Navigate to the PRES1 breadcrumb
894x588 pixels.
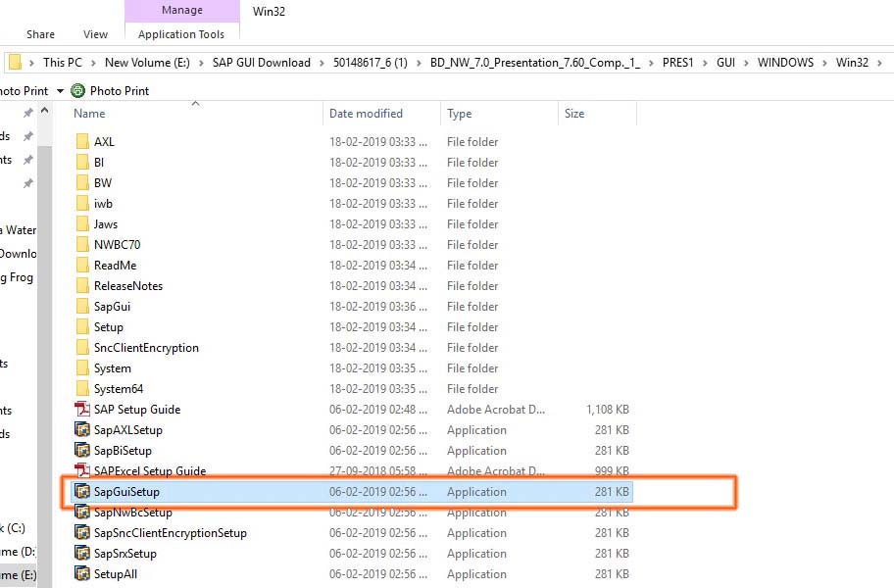pos(678,63)
